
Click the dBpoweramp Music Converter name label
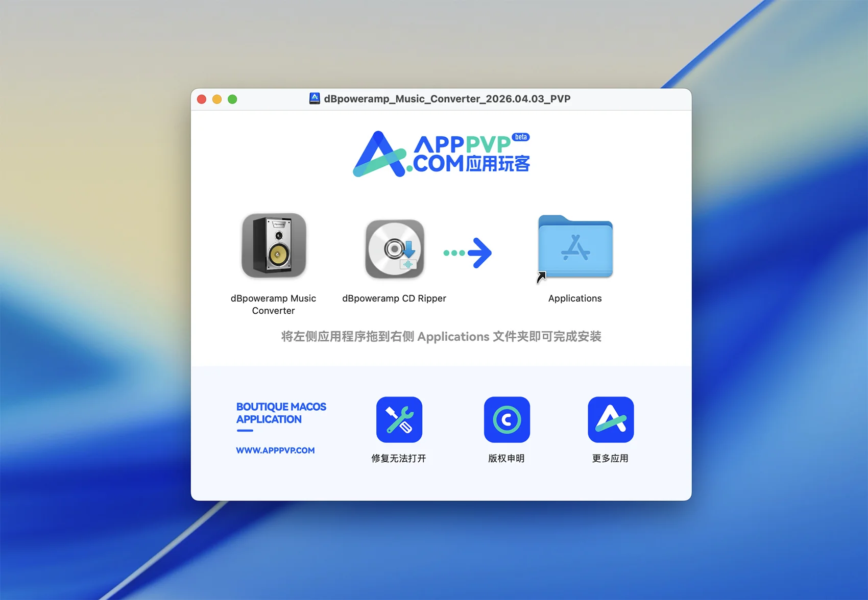click(x=273, y=304)
